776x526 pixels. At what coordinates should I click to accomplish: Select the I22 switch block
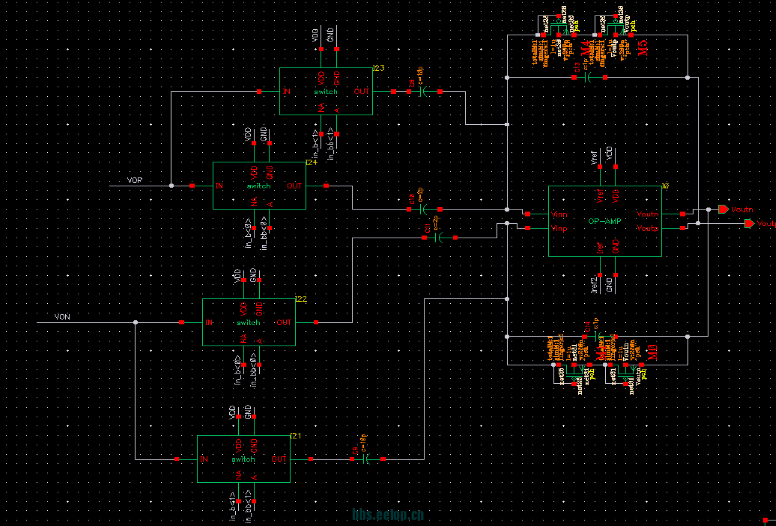click(x=248, y=322)
